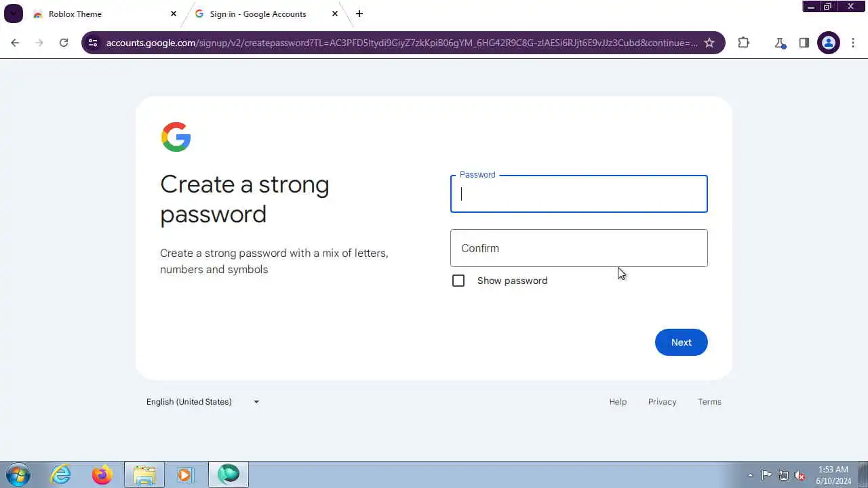Toggle the browser side panel
The width and height of the screenshot is (868, 488).
click(804, 43)
